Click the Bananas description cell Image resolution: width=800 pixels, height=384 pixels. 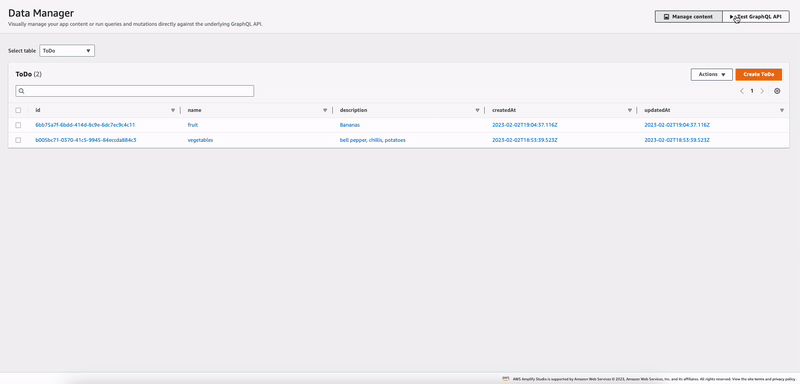350,125
